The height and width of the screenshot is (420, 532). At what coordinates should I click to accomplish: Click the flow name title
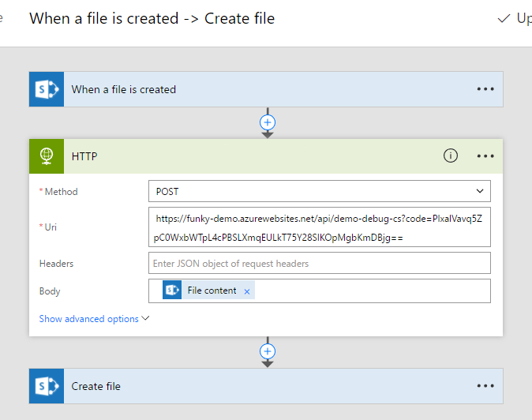point(152,18)
